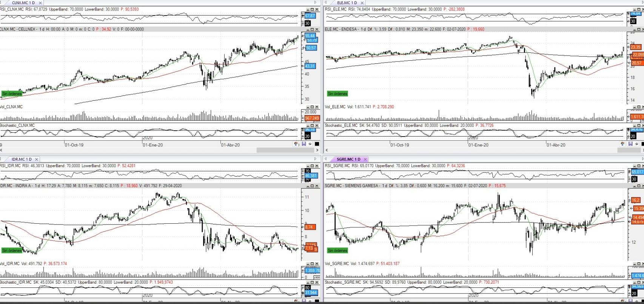
Task: Open the chart style icon in the ELE chart
Action: pos(622,144)
